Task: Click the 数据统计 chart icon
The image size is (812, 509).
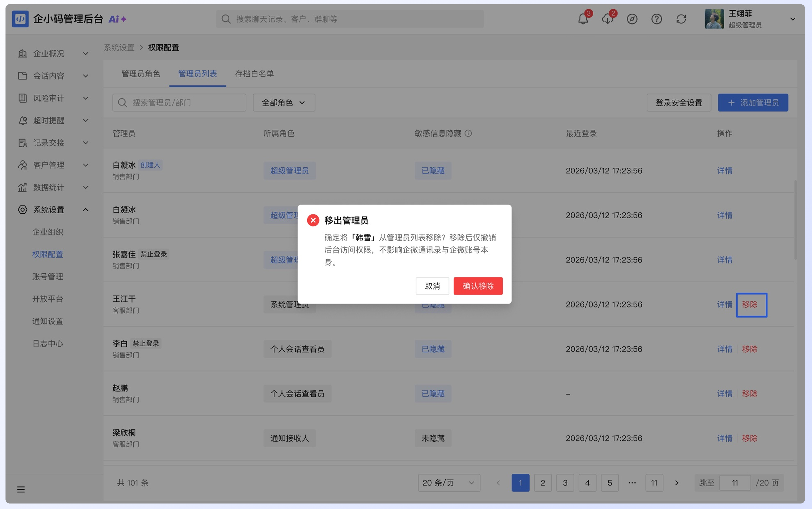Action: coord(23,187)
